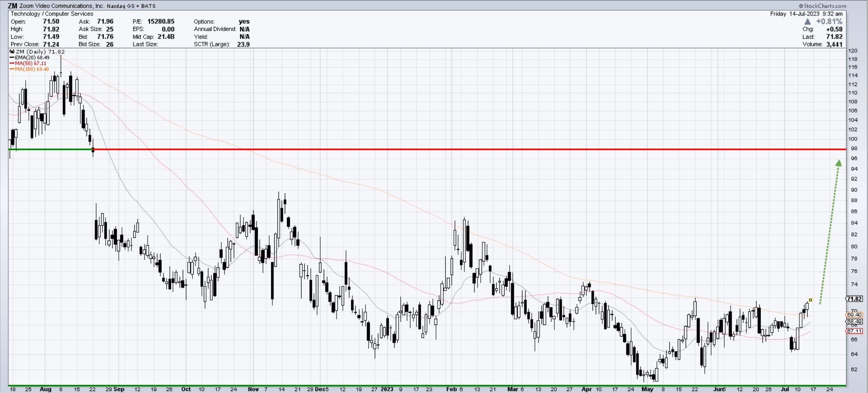Click the Volume: field label
The image size is (868, 393).
tap(813, 44)
